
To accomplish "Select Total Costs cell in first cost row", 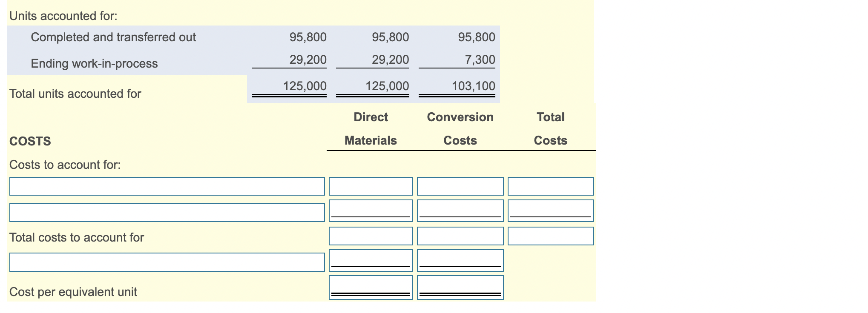I will tap(550, 186).
